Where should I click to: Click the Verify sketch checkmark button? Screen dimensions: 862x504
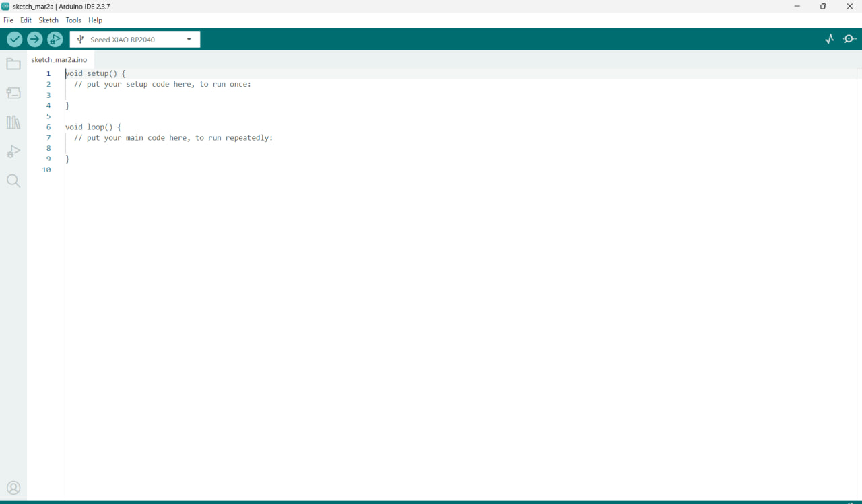click(x=15, y=40)
